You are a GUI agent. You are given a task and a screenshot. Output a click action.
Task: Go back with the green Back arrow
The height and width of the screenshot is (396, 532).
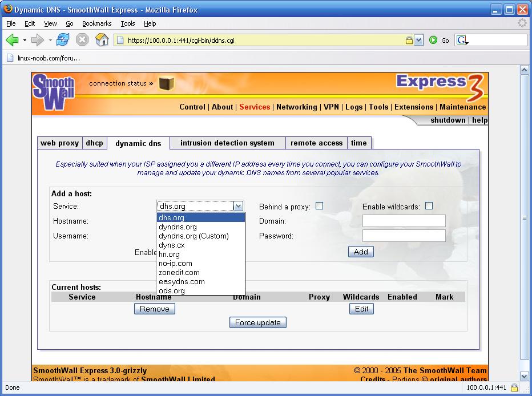(12, 40)
